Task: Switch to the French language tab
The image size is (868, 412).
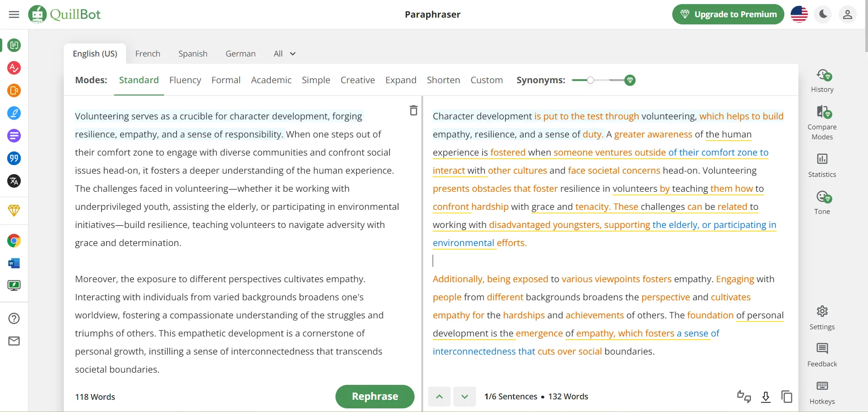Action: tap(148, 53)
